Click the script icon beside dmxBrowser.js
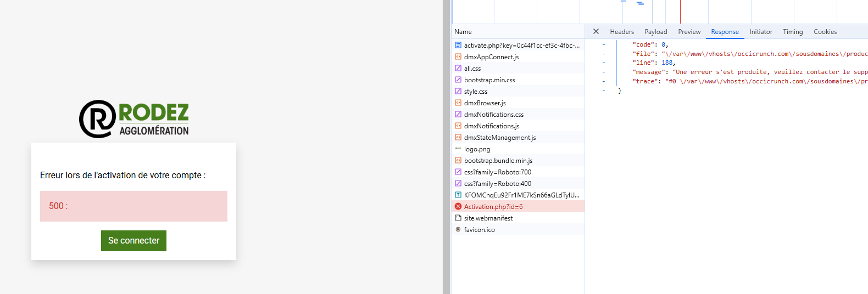 click(458, 103)
